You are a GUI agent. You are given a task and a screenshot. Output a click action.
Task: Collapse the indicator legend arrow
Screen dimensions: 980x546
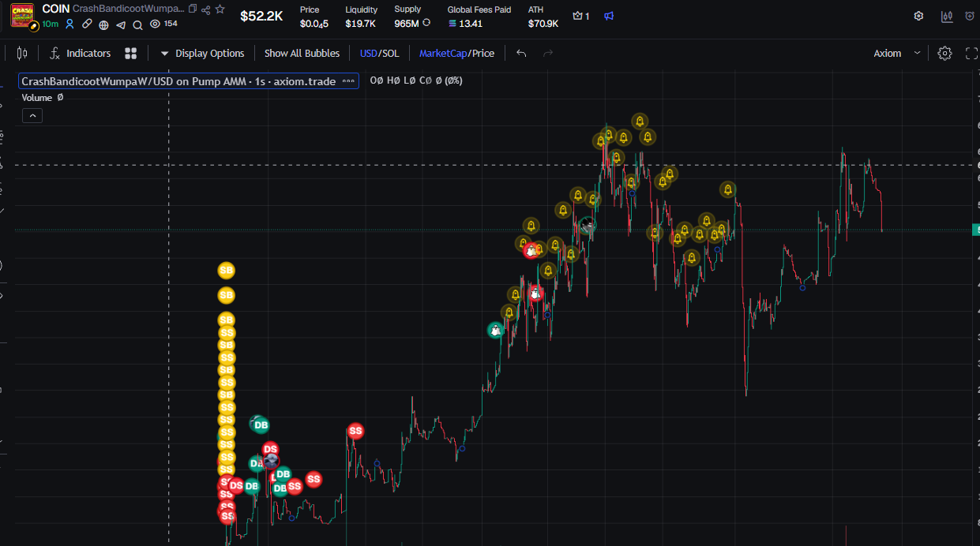(x=32, y=115)
